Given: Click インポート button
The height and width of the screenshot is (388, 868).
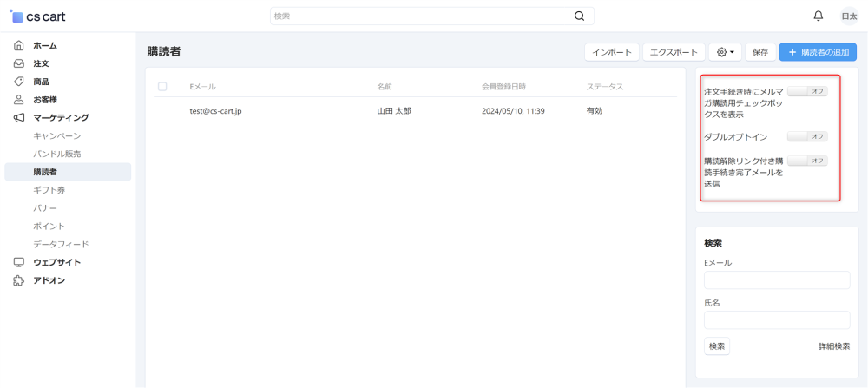Looking at the screenshot, I should (612, 52).
